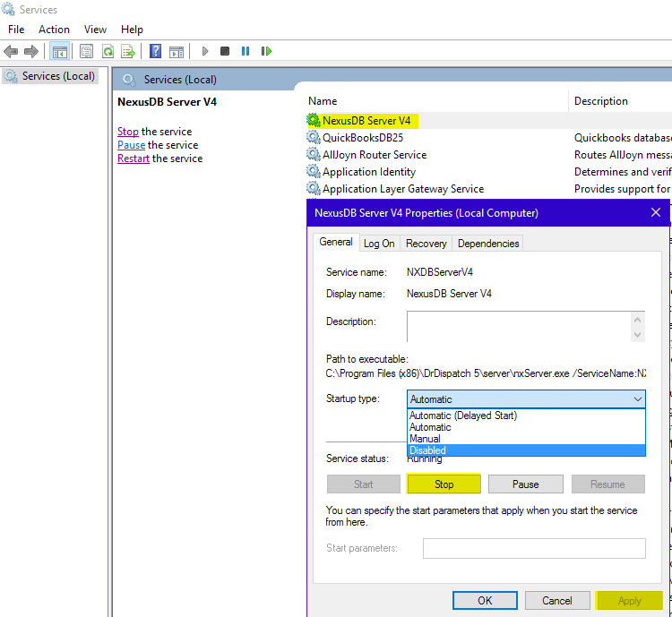Click the Back arrow in toolbar
The width and height of the screenshot is (672, 617).
[10, 51]
